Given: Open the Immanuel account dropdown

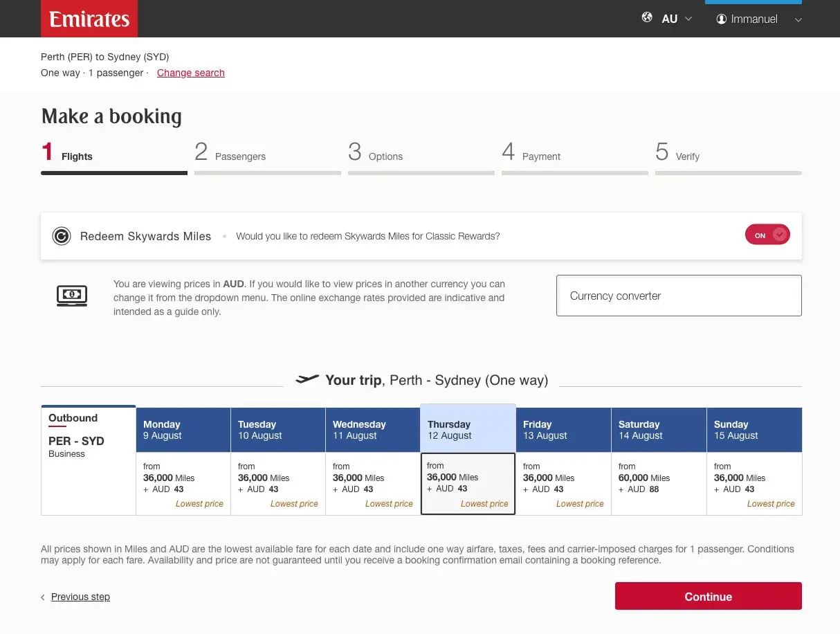Looking at the screenshot, I should click(798, 19).
